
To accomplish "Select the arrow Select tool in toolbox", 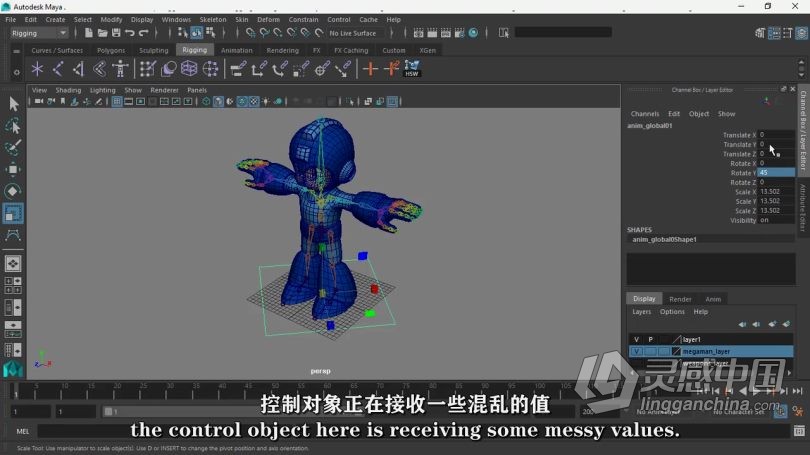I will point(13,104).
